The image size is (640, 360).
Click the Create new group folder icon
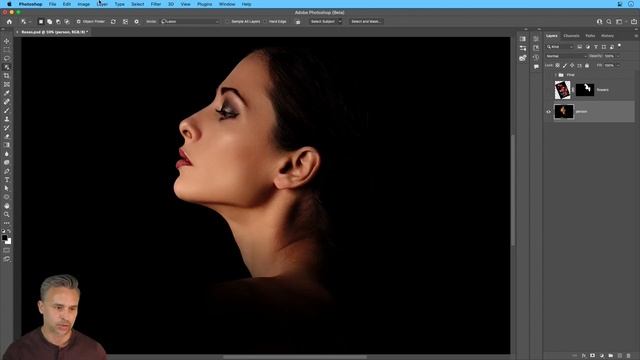click(611, 356)
